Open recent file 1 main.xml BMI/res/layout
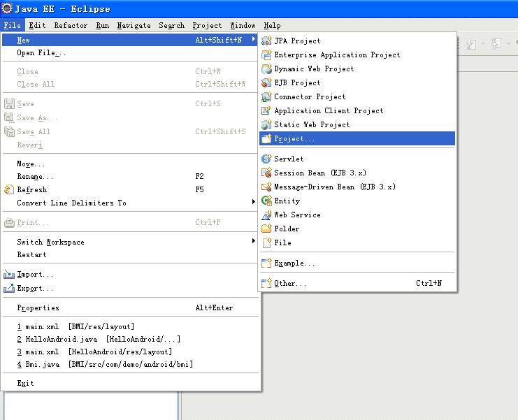 [x=130, y=326]
